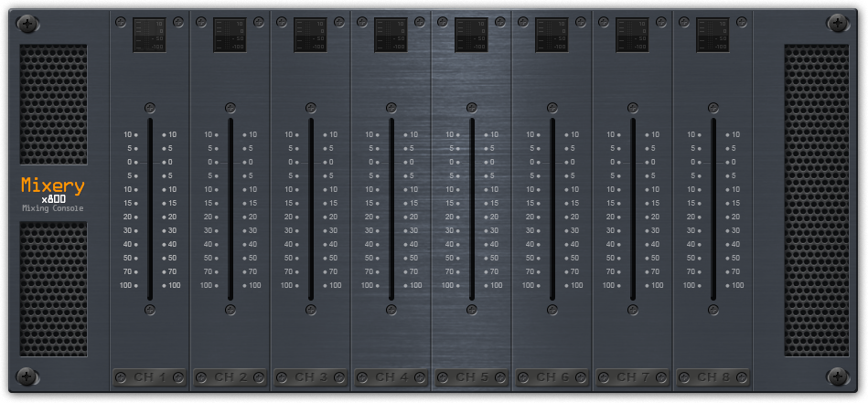Set CH 2 fader to 100 mark
This screenshot has width=868, height=403.
tap(230, 285)
